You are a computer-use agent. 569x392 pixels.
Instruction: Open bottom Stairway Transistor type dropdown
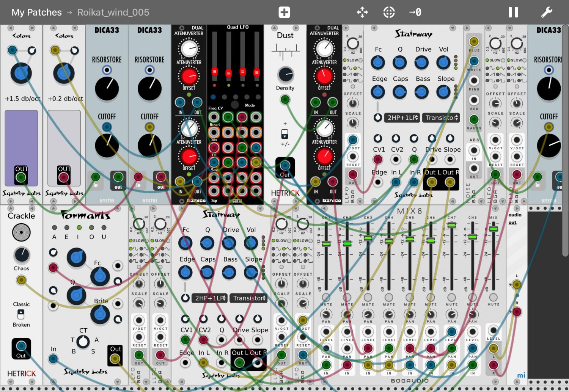pos(249,298)
